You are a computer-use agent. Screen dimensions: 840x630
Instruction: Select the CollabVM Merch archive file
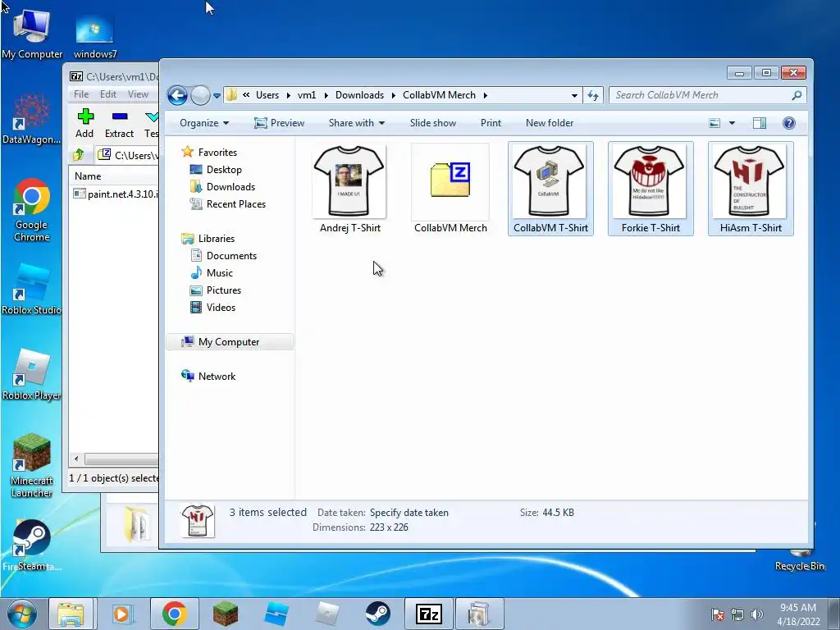[x=450, y=189]
